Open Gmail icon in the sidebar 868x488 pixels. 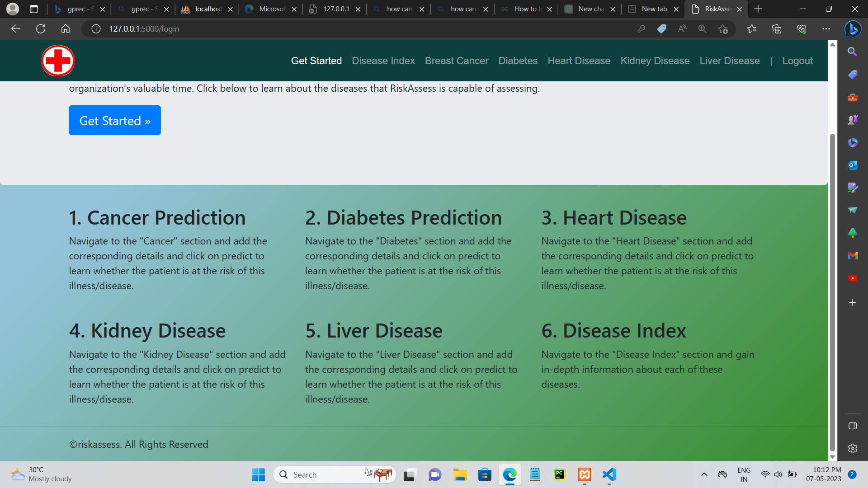(x=853, y=255)
